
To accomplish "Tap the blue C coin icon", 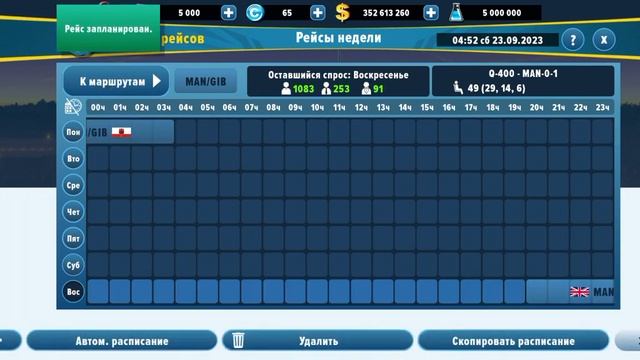I will [x=254, y=13].
